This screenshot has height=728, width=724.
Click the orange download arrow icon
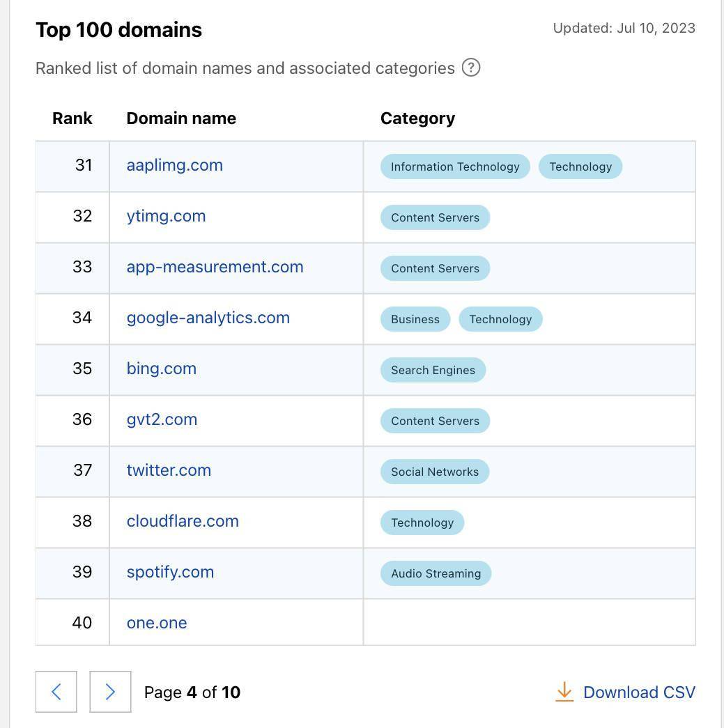(x=564, y=692)
